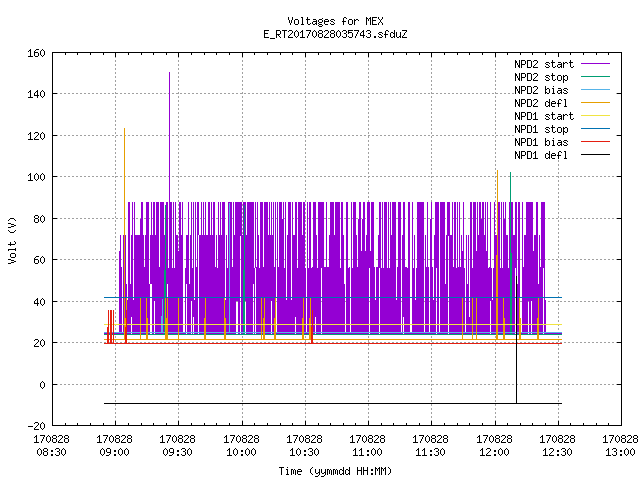Click the x-axis tick label 12:30

(557, 452)
